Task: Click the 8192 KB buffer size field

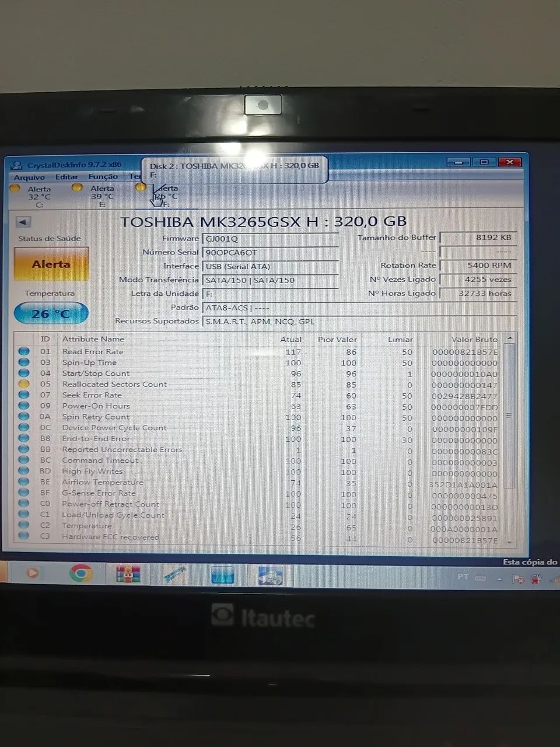Action: [x=478, y=238]
